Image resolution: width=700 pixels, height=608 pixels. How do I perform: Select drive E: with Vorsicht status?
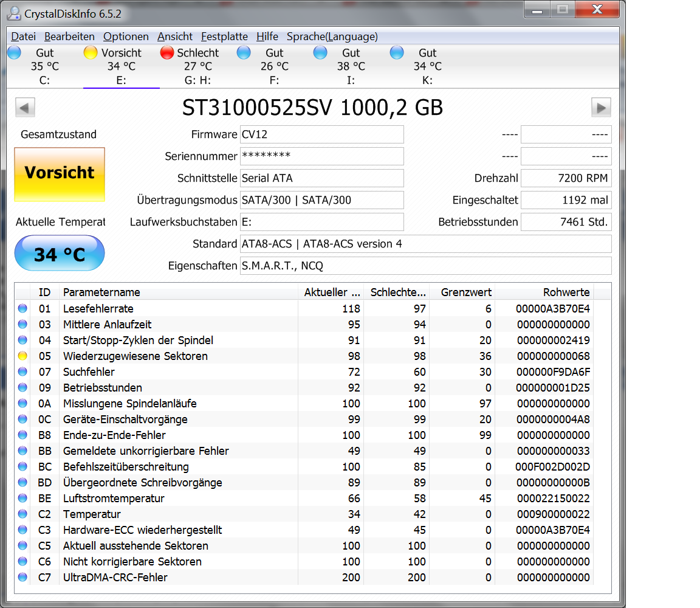click(121, 66)
